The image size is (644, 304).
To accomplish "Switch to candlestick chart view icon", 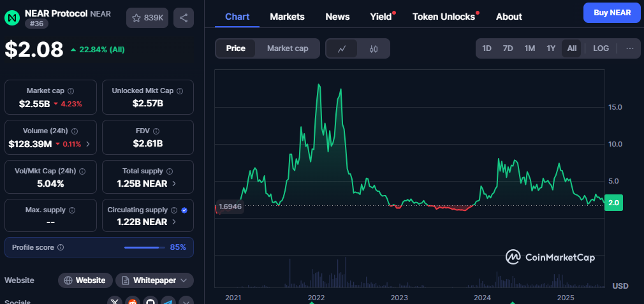I will [x=374, y=49].
